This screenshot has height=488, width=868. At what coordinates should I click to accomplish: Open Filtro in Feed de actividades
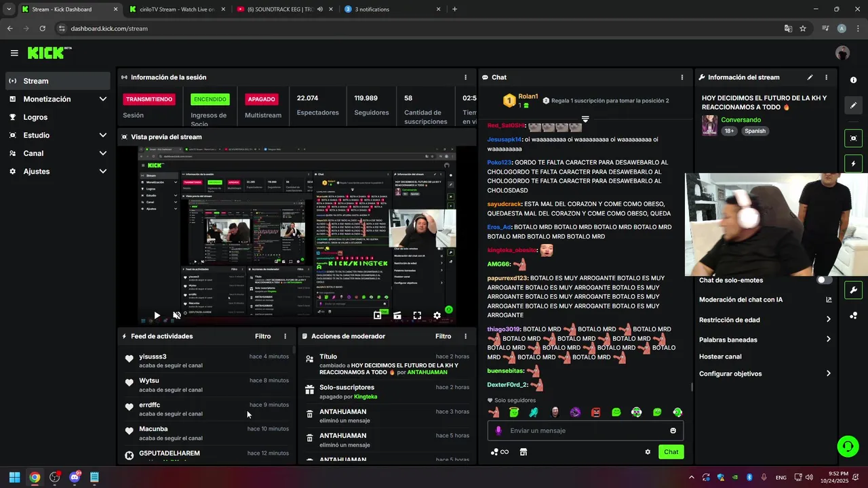point(263,336)
